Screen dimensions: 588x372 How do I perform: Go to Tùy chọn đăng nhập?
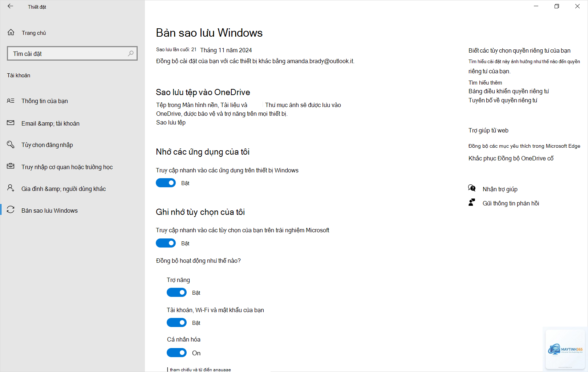(47, 145)
